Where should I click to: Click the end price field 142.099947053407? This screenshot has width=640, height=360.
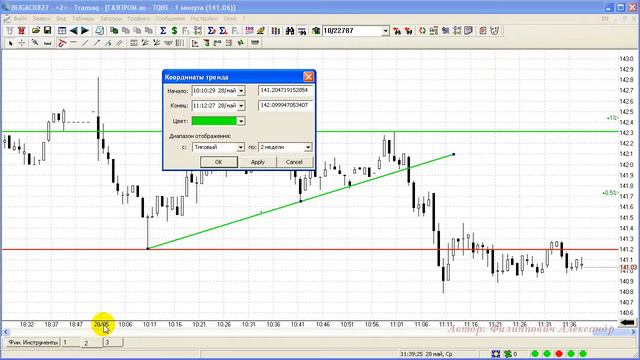285,105
